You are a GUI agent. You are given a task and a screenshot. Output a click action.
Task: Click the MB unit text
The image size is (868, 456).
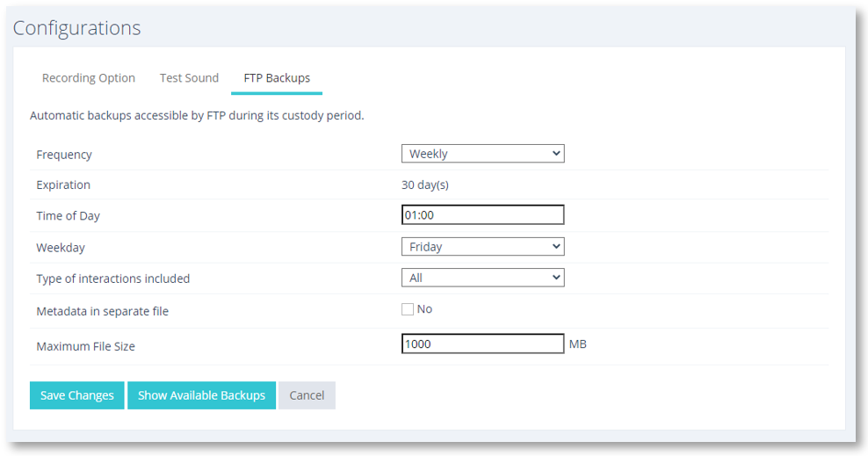coord(578,344)
